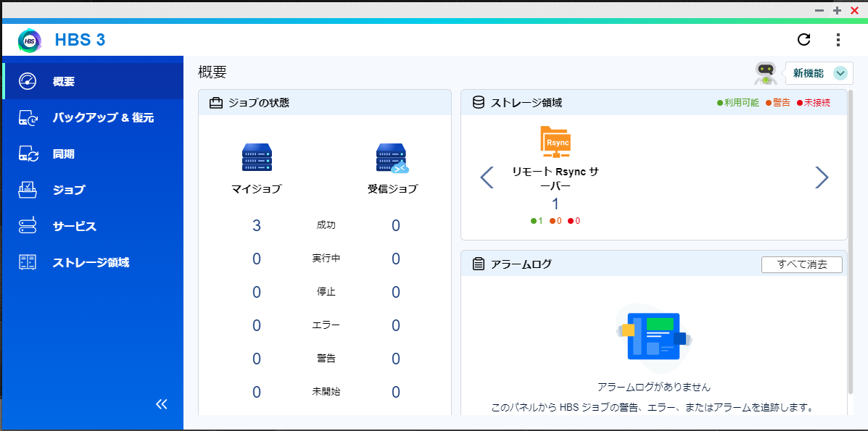The width and height of the screenshot is (868, 431).
Task: Click the ストレージ領域 sidebar icon
Action: coord(28,262)
